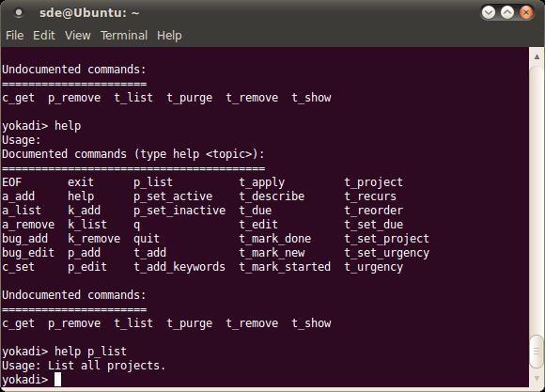The height and width of the screenshot is (392, 545).
Task: Click the empty scrollbar track above the thumb
Action: (x=537, y=198)
